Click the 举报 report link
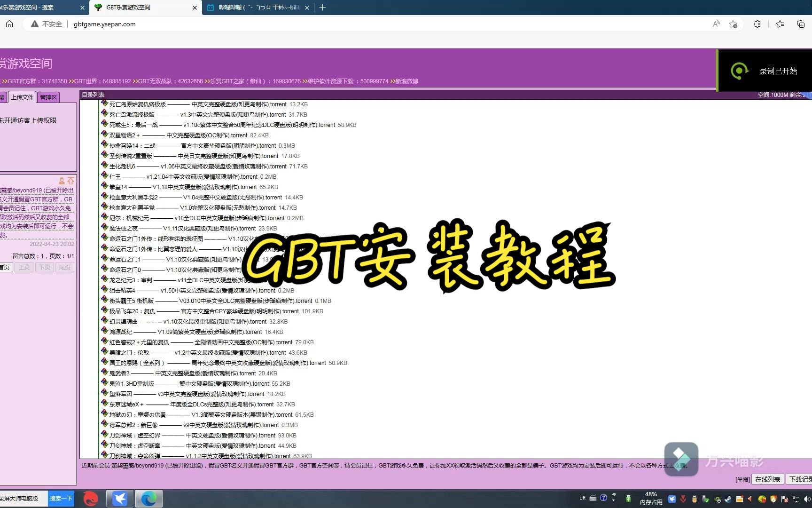 coord(742,480)
